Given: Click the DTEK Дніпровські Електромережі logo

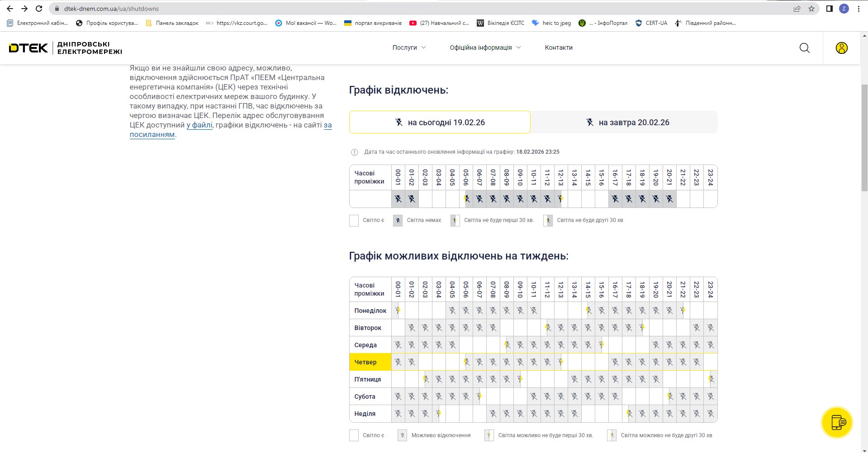Looking at the screenshot, I should [x=66, y=48].
